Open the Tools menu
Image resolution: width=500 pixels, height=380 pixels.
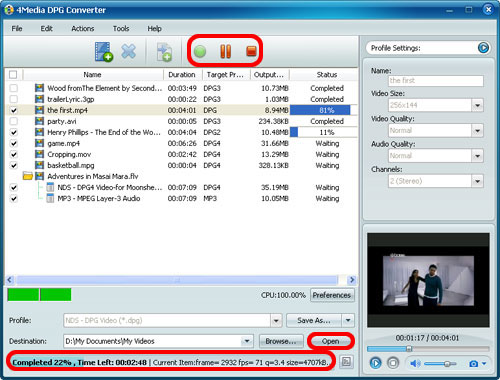coord(121,29)
